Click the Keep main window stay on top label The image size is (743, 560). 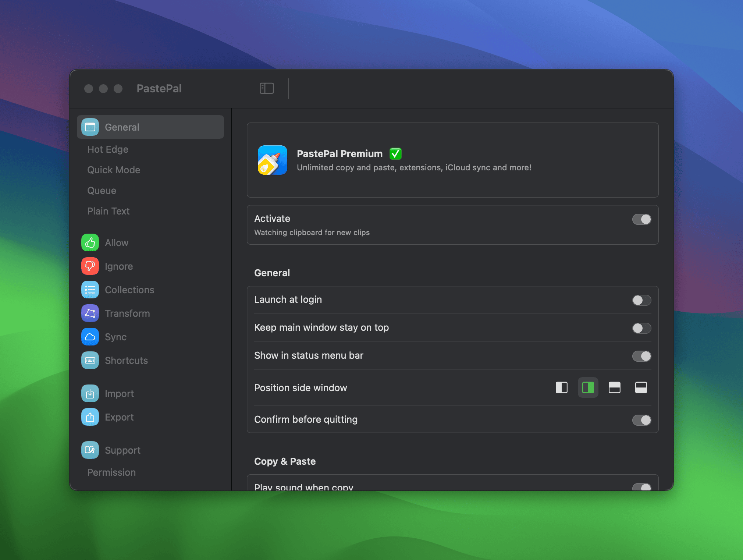click(321, 327)
